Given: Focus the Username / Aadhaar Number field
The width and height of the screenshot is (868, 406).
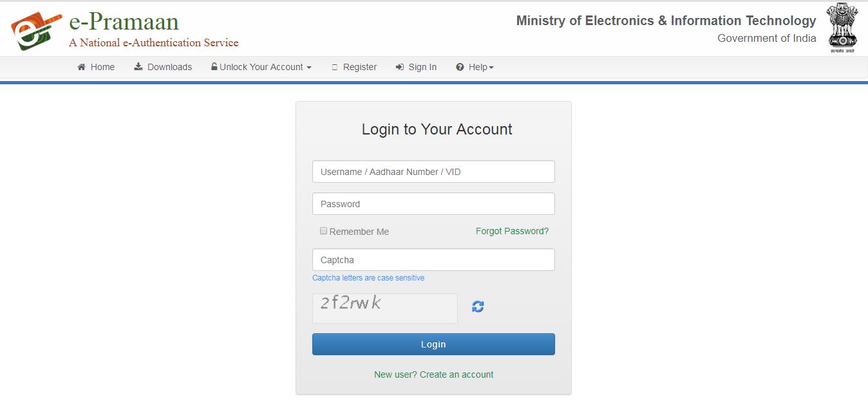Looking at the screenshot, I should point(433,172).
